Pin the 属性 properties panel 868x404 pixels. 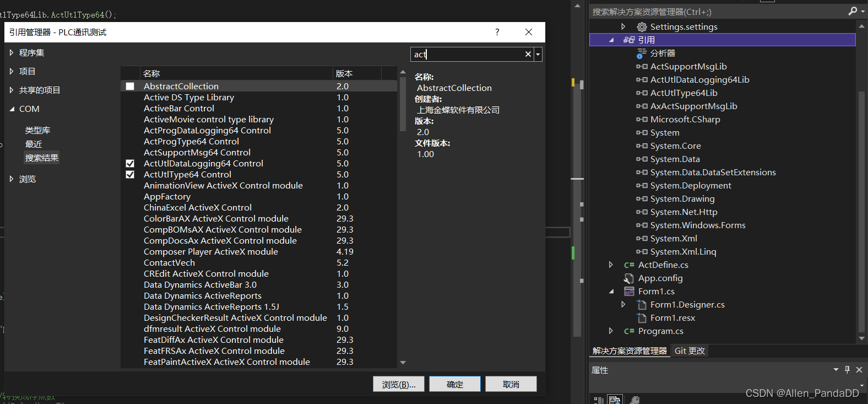[847, 370]
